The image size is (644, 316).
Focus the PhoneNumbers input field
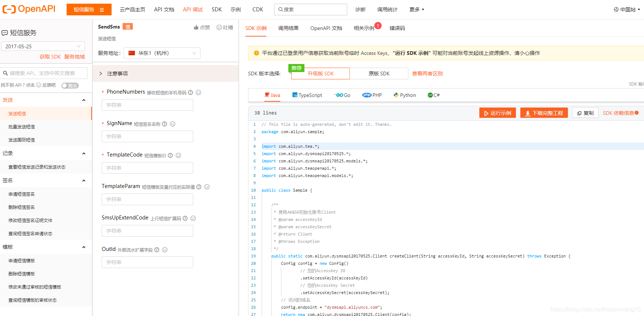click(x=147, y=105)
